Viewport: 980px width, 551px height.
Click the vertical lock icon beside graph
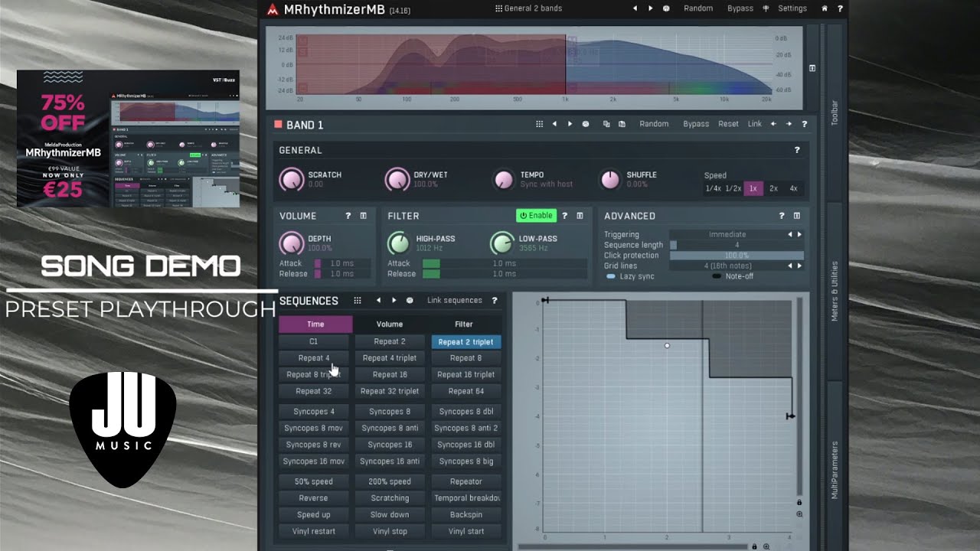click(x=799, y=502)
